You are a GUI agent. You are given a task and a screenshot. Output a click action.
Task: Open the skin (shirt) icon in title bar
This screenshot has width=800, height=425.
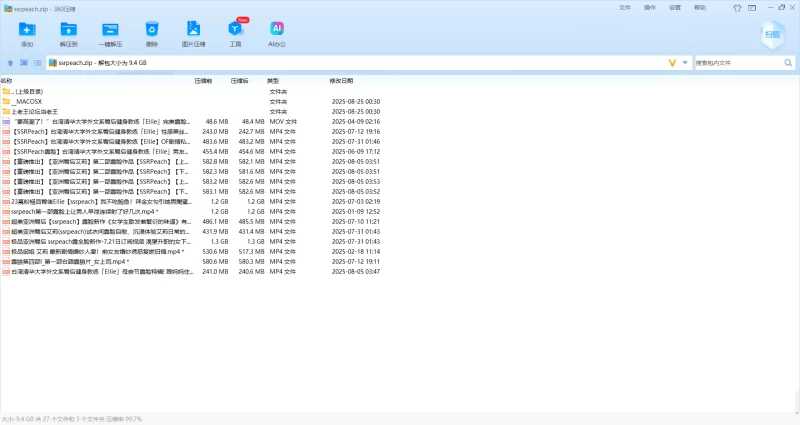click(737, 8)
